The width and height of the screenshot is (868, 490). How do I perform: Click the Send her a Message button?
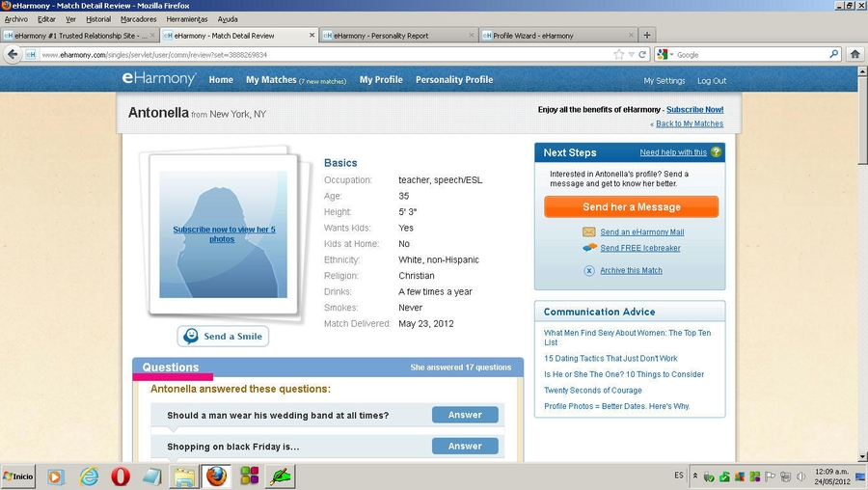click(631, 206)
